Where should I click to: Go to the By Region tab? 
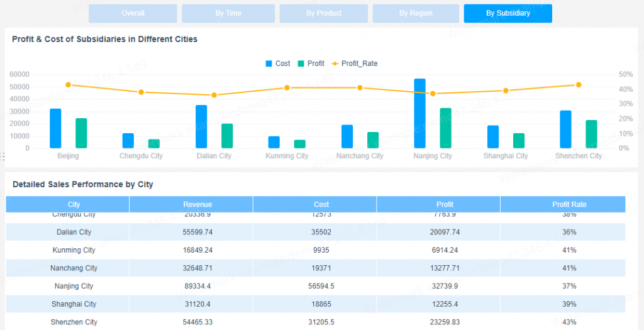pyautogui.click(x=416, y=13)
